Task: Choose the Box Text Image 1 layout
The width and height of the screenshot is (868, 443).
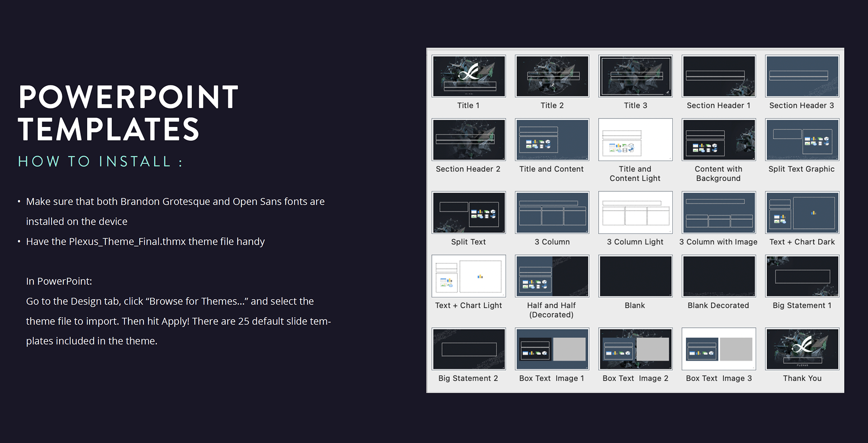Action: coord(552,349)
